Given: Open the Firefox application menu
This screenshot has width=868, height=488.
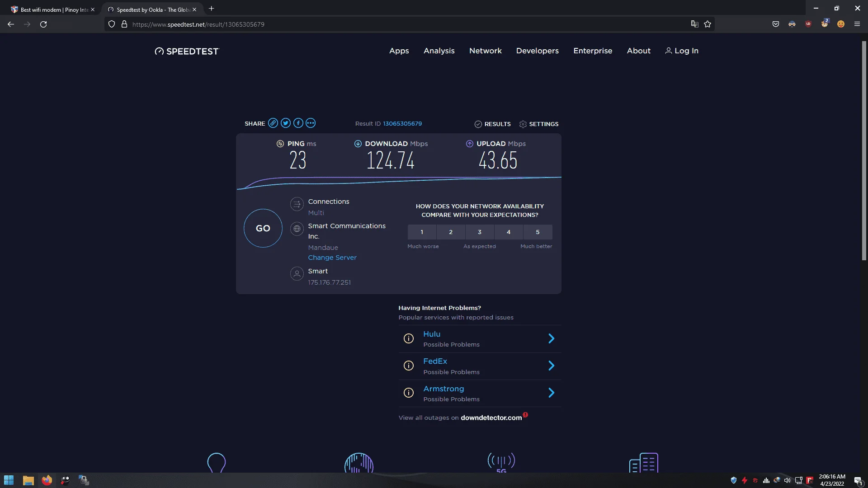Looking at the screenshot, I should pos(857,24).
